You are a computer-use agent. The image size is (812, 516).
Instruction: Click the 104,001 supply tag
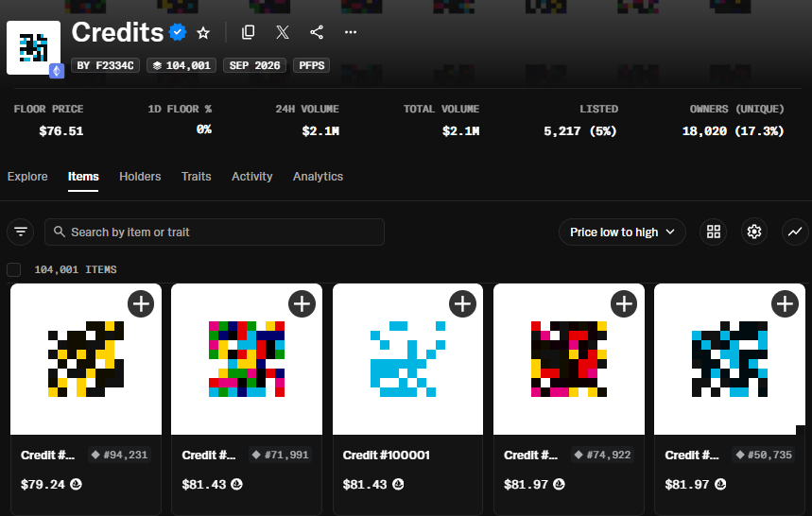coord(181,65)
